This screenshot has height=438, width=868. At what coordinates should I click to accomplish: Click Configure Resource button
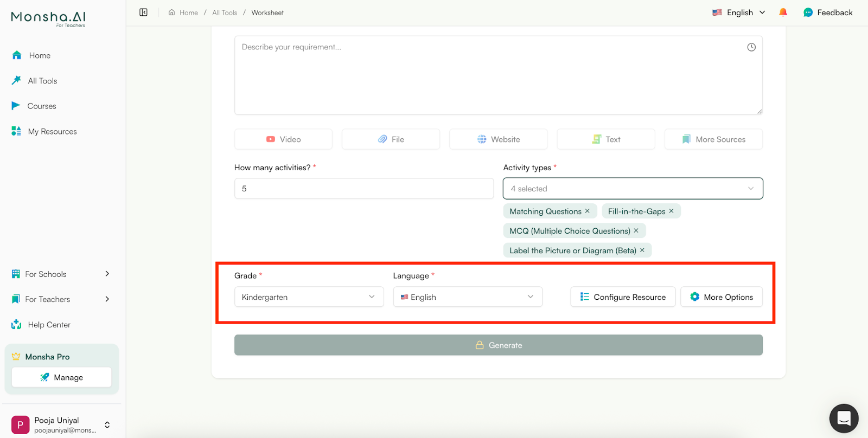point(623,297)
